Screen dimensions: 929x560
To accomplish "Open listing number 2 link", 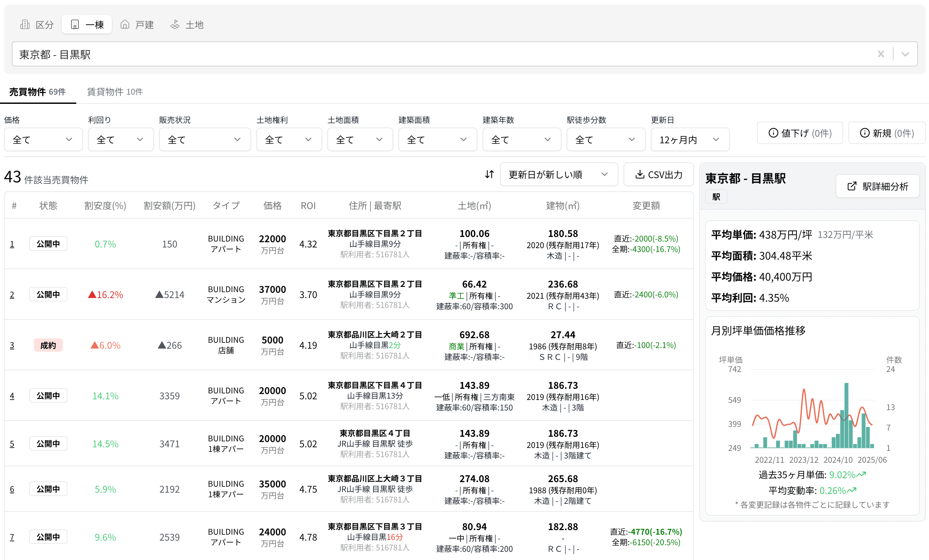I will pyautogui.click(x=12, y=295).
